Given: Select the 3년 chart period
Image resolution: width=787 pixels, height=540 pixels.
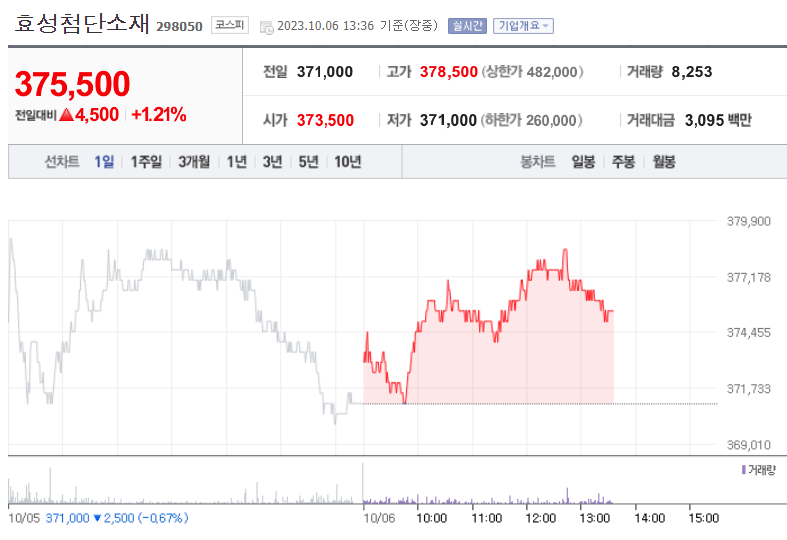Looking at the screenshot, I should click(x=273, y=162).
